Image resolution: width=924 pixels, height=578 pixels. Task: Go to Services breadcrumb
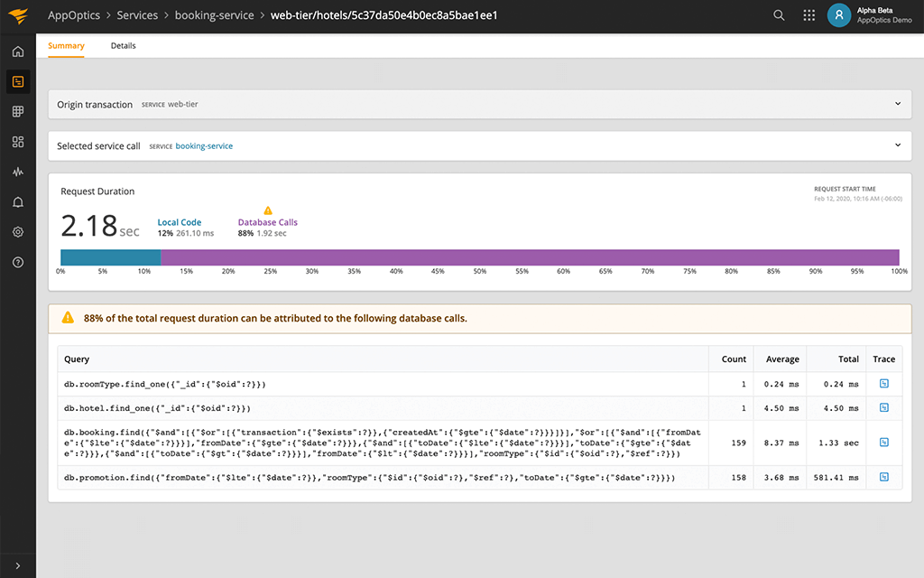click(137, 15)
